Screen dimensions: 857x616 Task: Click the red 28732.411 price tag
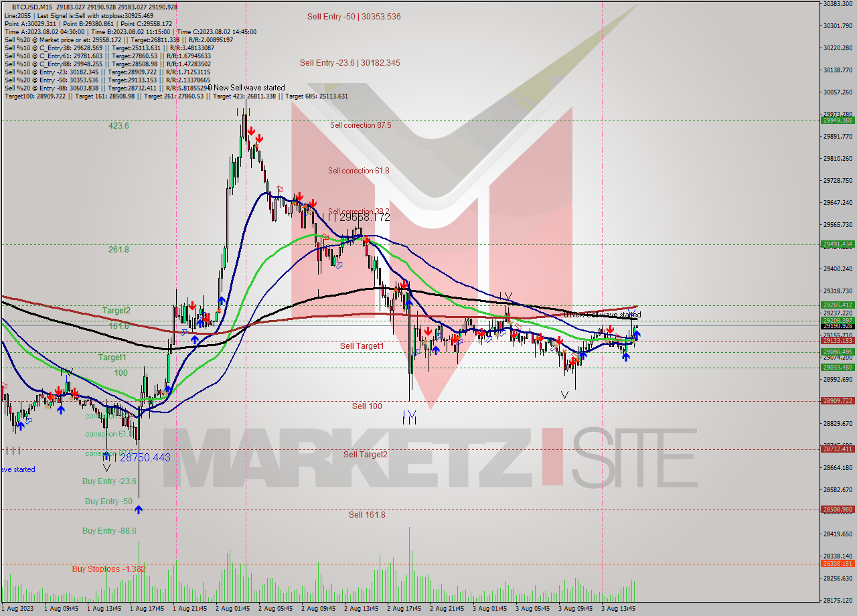pyautogui.click(x=837, y=449)
